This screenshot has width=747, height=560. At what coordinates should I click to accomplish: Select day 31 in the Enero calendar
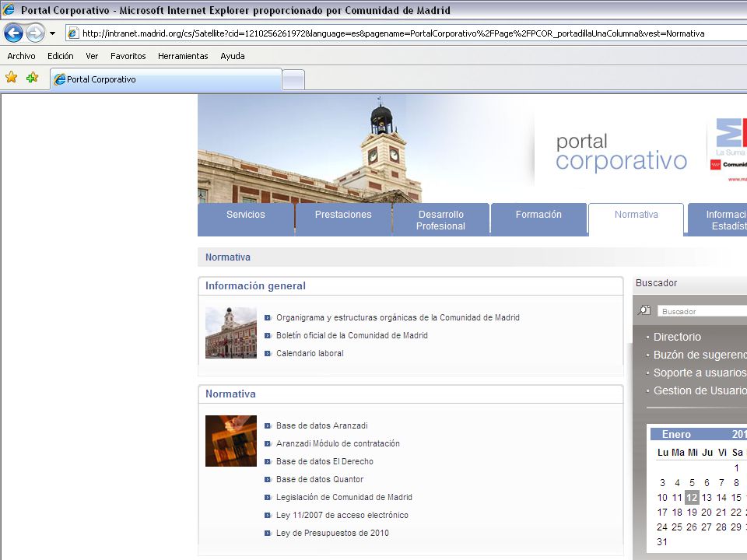[662, 542]
